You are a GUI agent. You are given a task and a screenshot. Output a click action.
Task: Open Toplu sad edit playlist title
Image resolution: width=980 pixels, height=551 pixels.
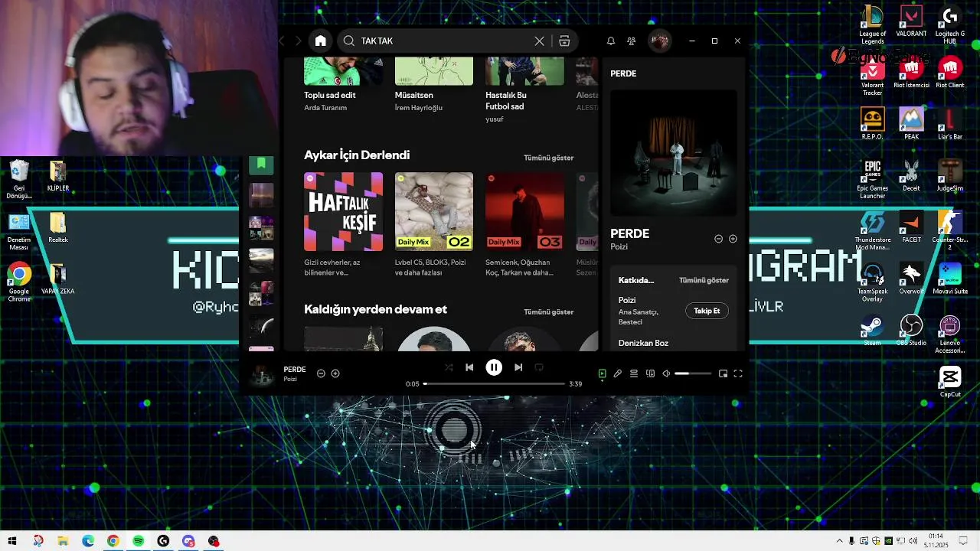click(330, 95)
